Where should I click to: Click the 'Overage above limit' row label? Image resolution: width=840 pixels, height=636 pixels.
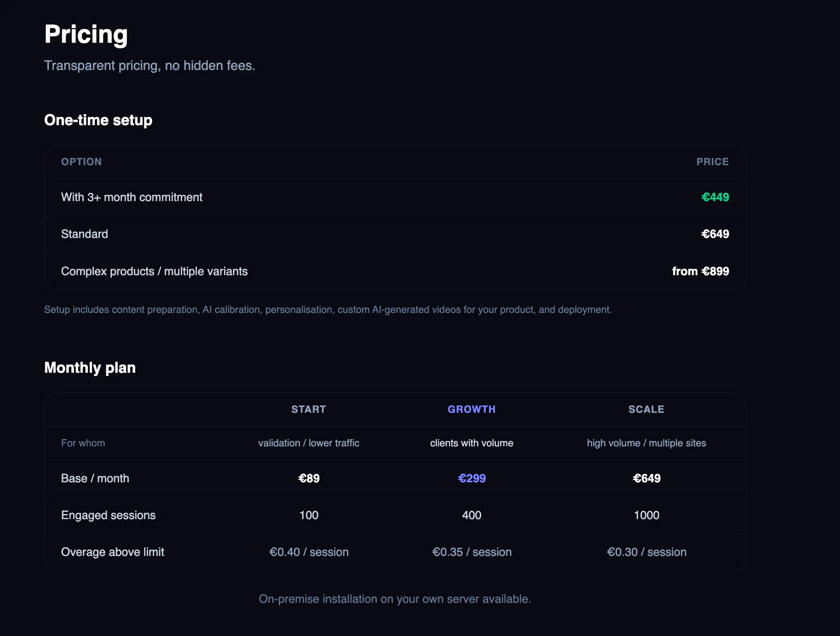click(113, 552)
